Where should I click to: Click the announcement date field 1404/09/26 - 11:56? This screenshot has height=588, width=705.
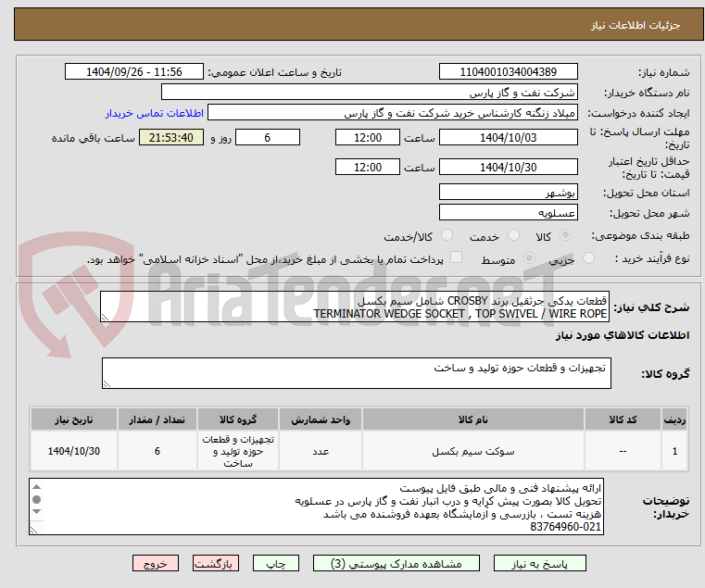(134, 72)
